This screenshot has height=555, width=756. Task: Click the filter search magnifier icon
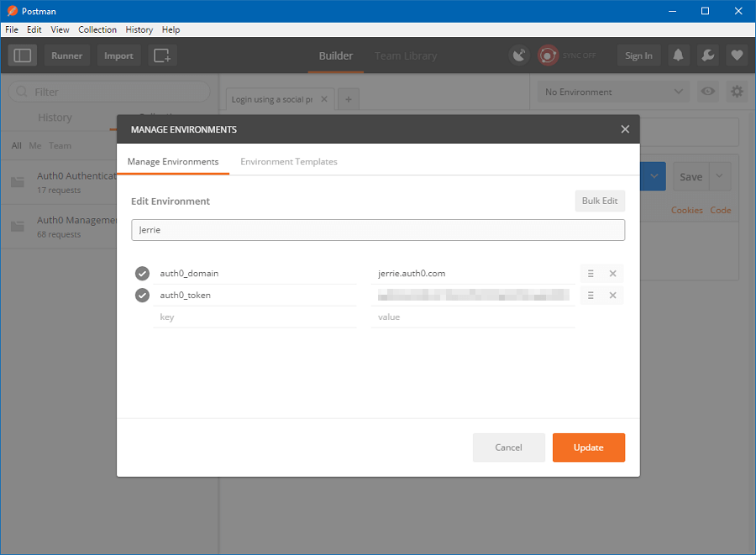point(21,91)
